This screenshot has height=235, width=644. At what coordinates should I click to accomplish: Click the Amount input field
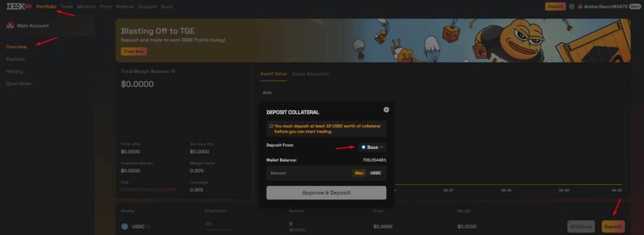tap(309, 173)
